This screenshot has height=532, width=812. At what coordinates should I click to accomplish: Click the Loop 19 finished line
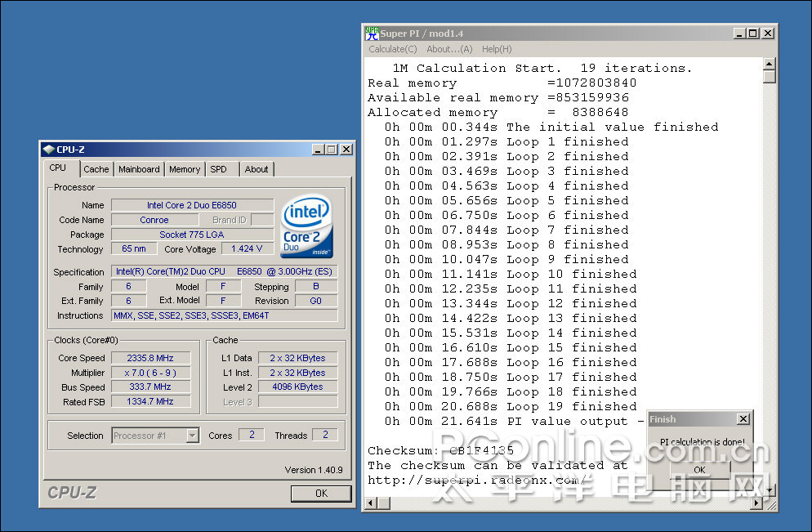coord(511,407)
